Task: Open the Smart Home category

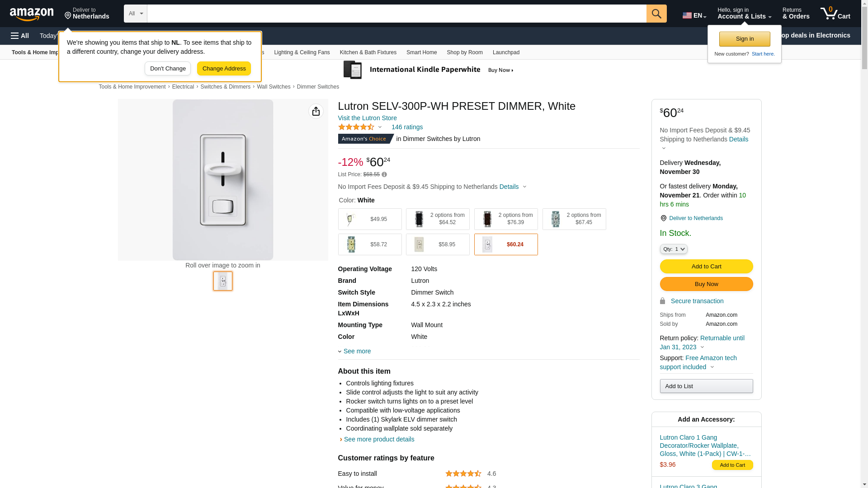Action: pyautogui.click(x=421, y=52)
